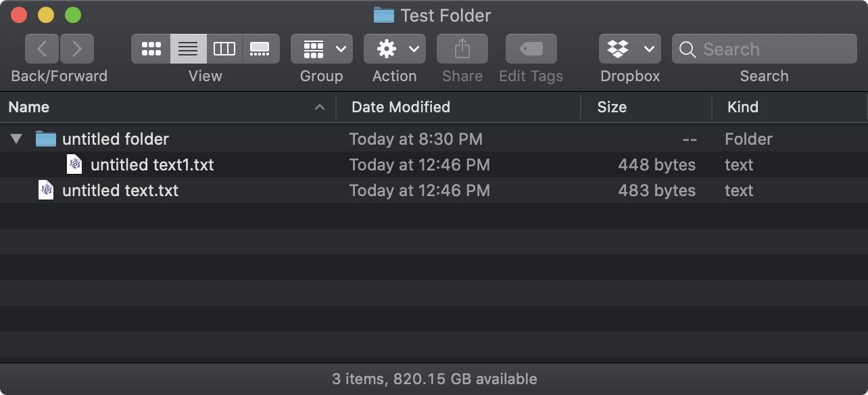Click the Search field
The image size is (868, 395).
click(x=764, y=49)
